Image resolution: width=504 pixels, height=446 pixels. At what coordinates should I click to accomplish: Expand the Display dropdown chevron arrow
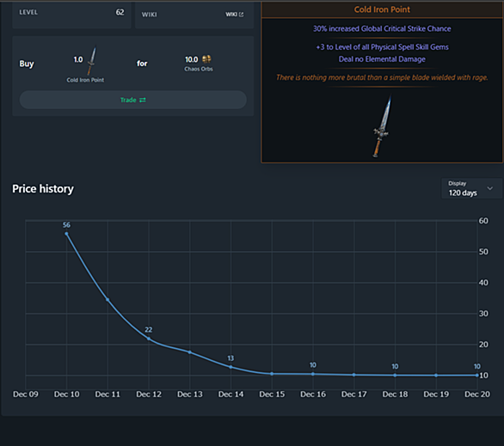(x=490, y=188)
